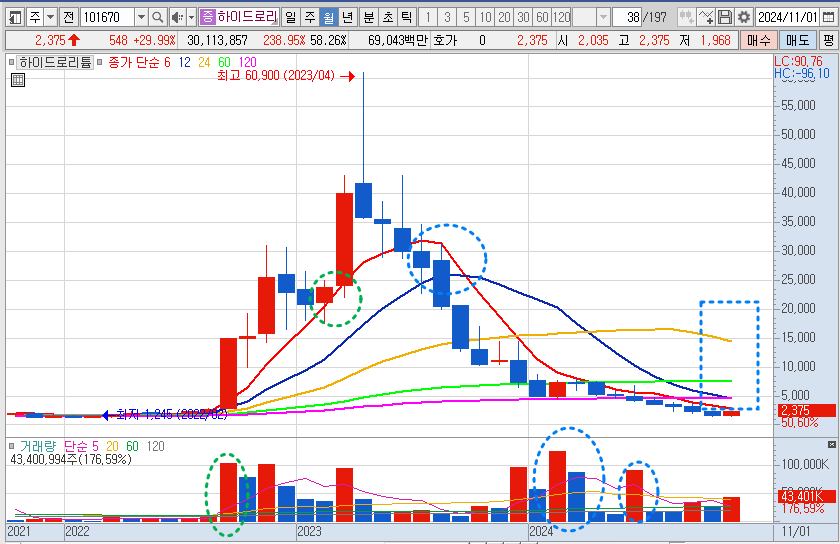Open the 주 type dropdown arrow
Screen dimensions: 840x544
tap(50, 17)
